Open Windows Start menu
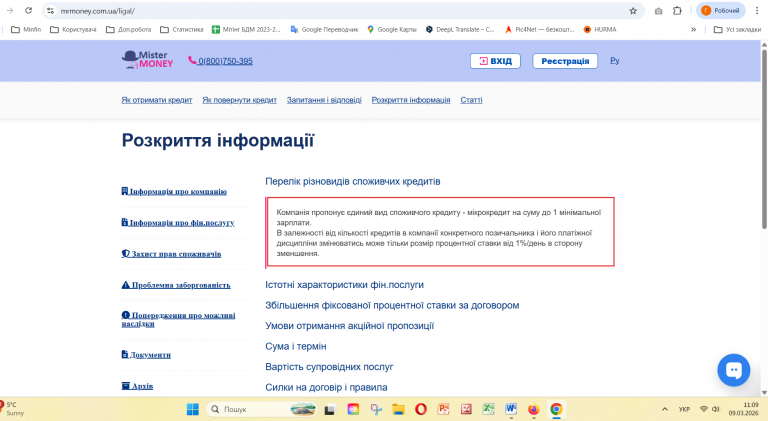The image size is (768, 421). (193, 409)
